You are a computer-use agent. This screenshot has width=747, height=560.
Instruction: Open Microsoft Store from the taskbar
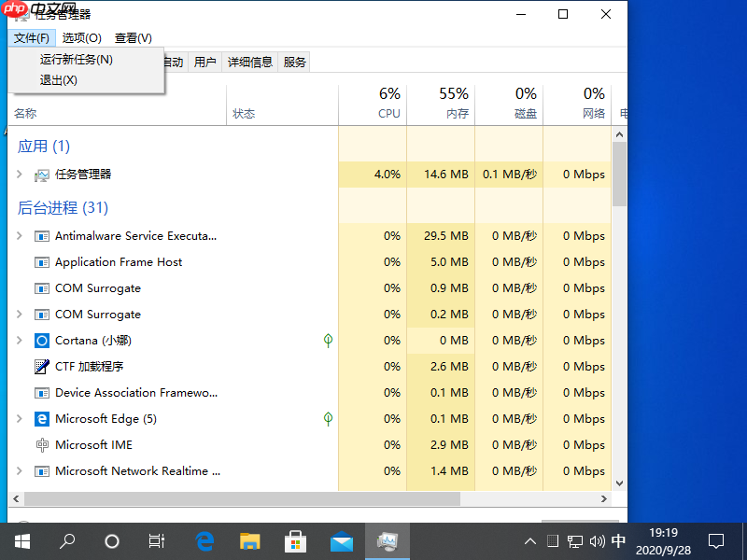296,541
